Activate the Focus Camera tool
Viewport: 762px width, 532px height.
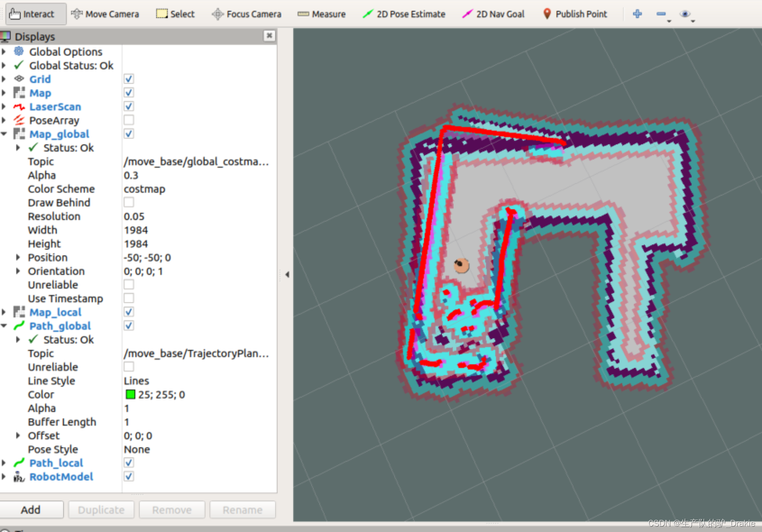(246, 14)
